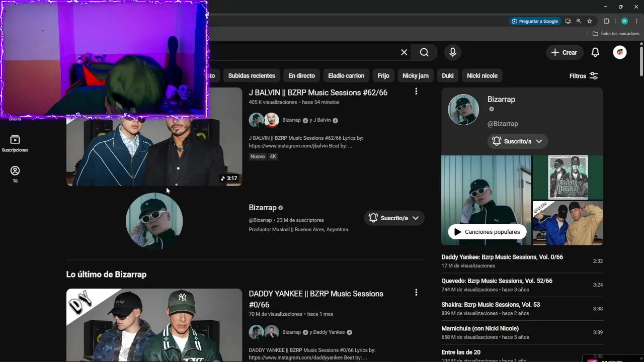Open the Filtros options
The width and height of the screenshot is (644, 362).
pyautogui.click(x=584, y=76)
